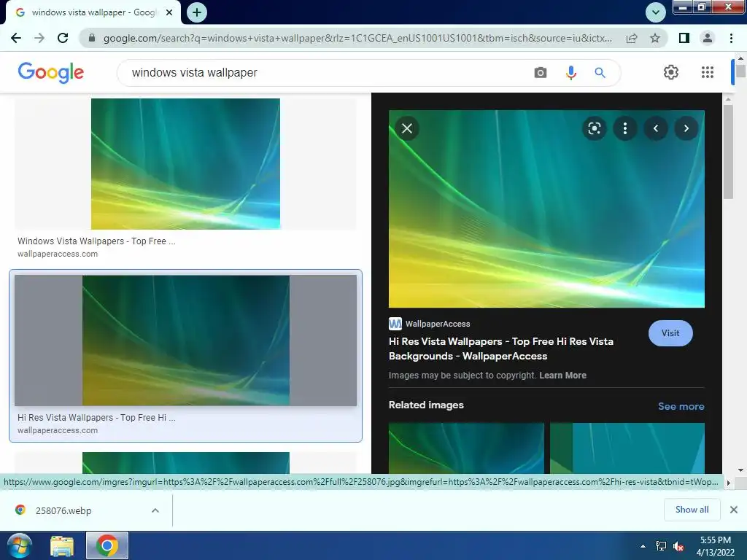Bookmark this page with the star icon

tap(655, 38)
